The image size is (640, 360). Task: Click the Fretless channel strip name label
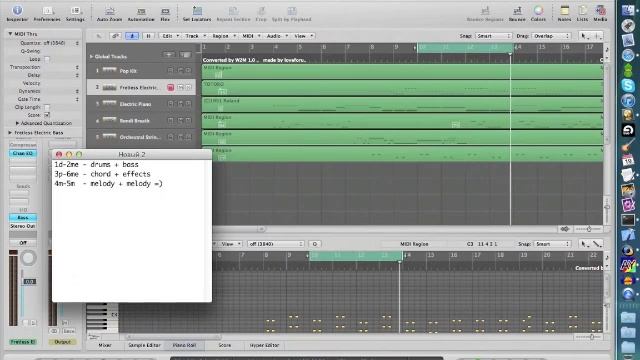coord(23,342)
